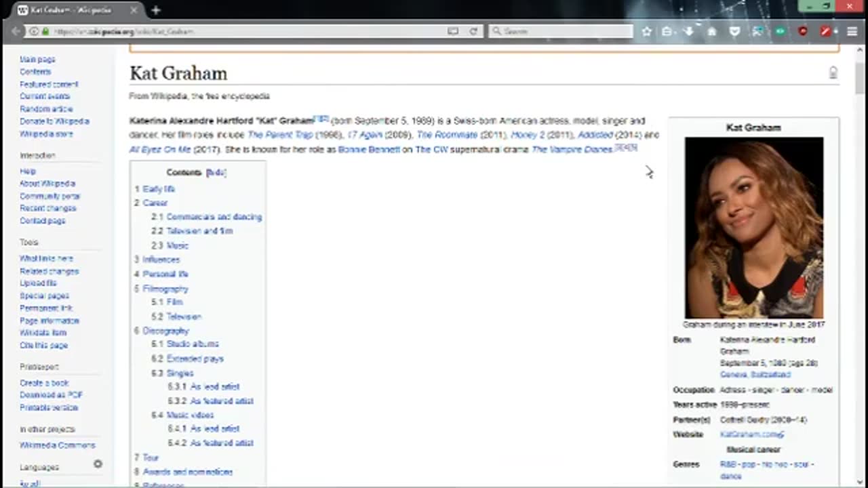Open The Vampire Diaries link
The height and width of the screenshot is (488, 868).
pos(572,149)
